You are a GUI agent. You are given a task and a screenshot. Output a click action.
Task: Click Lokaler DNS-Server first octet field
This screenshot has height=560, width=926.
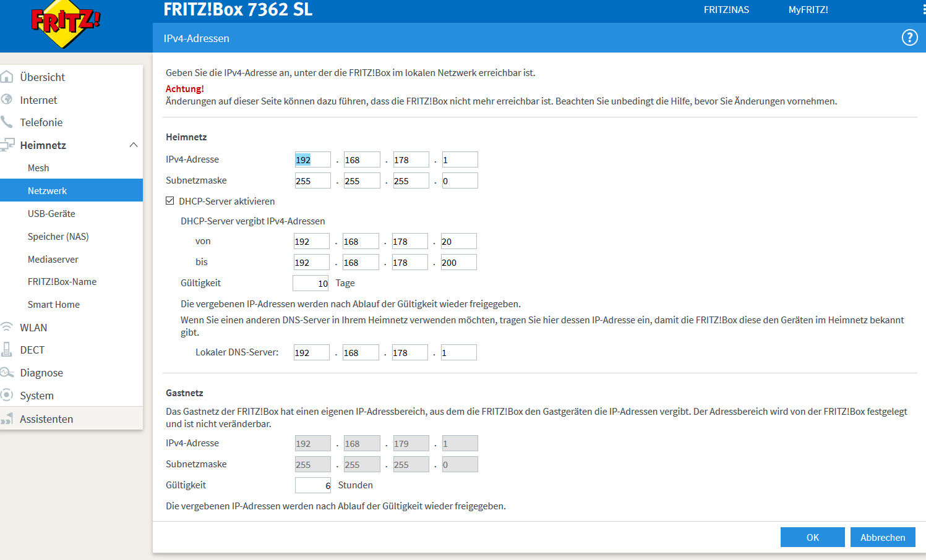(x=311, y=352)
